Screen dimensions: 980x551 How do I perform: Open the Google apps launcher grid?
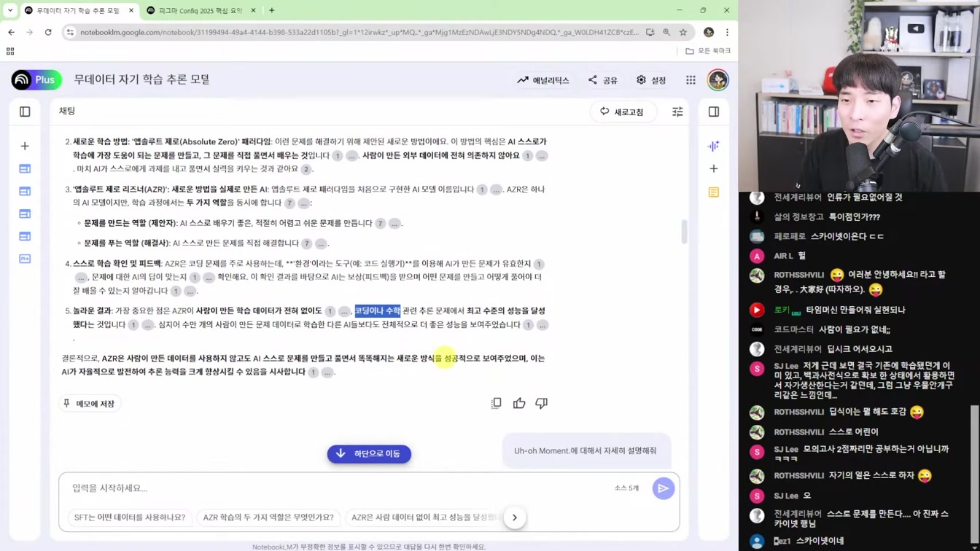pyautogui.click(x=691, y=80)
